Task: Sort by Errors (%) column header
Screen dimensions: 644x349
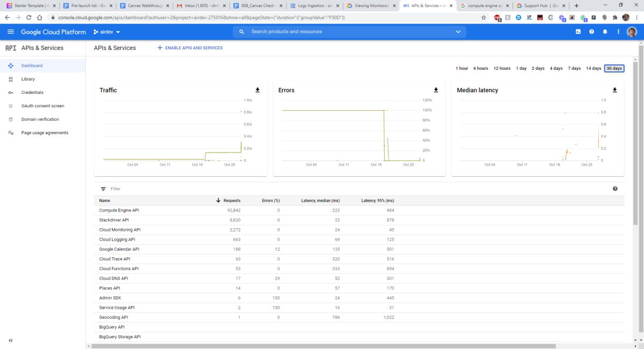Action: [x=270, y=200]
